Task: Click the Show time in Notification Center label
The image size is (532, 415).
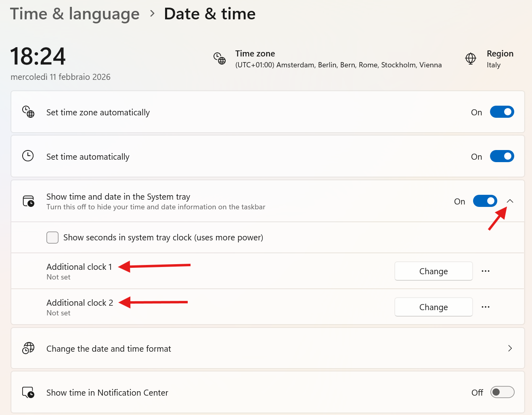Action: (107, 393)
